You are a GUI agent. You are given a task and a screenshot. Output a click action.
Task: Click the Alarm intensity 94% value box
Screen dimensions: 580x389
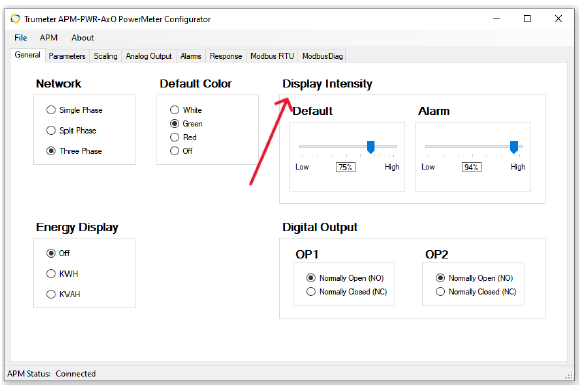coord(472,167)
